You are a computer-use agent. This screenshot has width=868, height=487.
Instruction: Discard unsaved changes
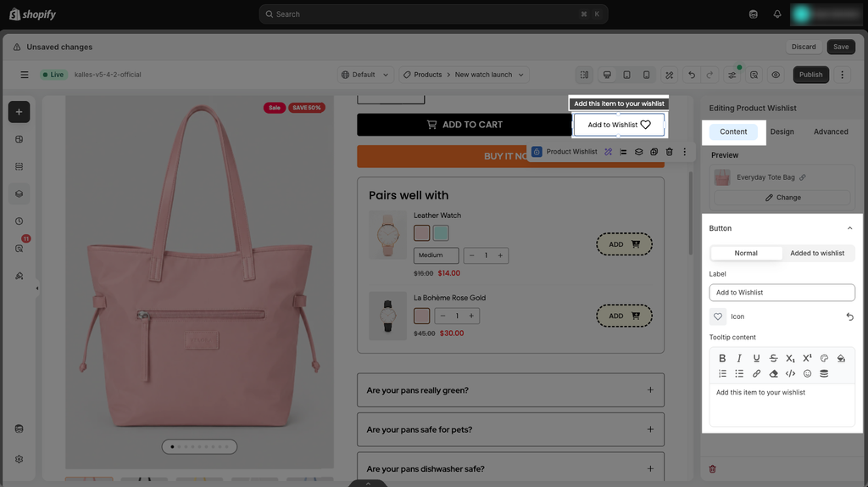(x=804, y=48)
